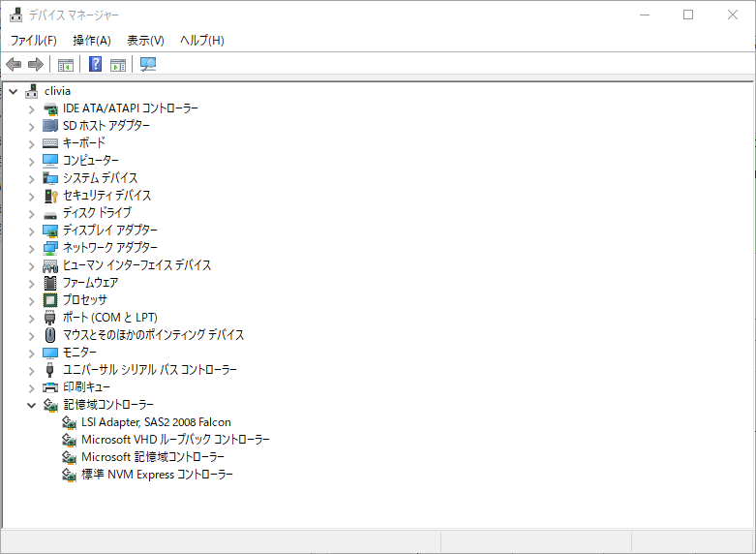Open the ファイル(F) menu

click(x=34, y=40)
